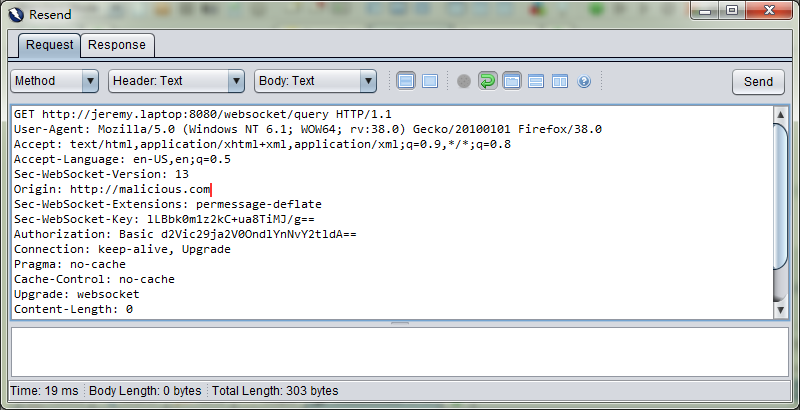This screenshot has width=800, height=410.
Task: Click the Upgrade: websocket line
Action: (77, 294)
